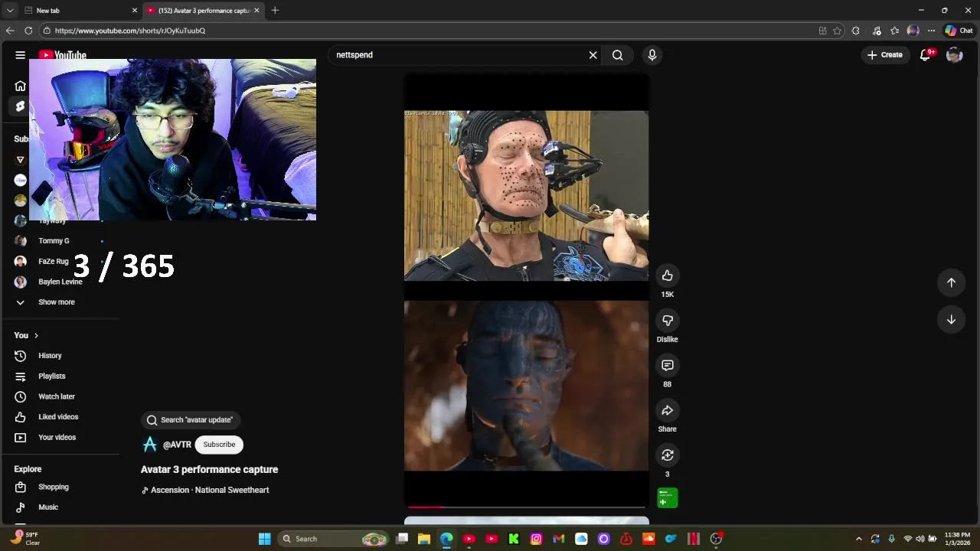
Task: Open YouTube notifications bell
Action: pyautogui.click(x=926, y=55)
